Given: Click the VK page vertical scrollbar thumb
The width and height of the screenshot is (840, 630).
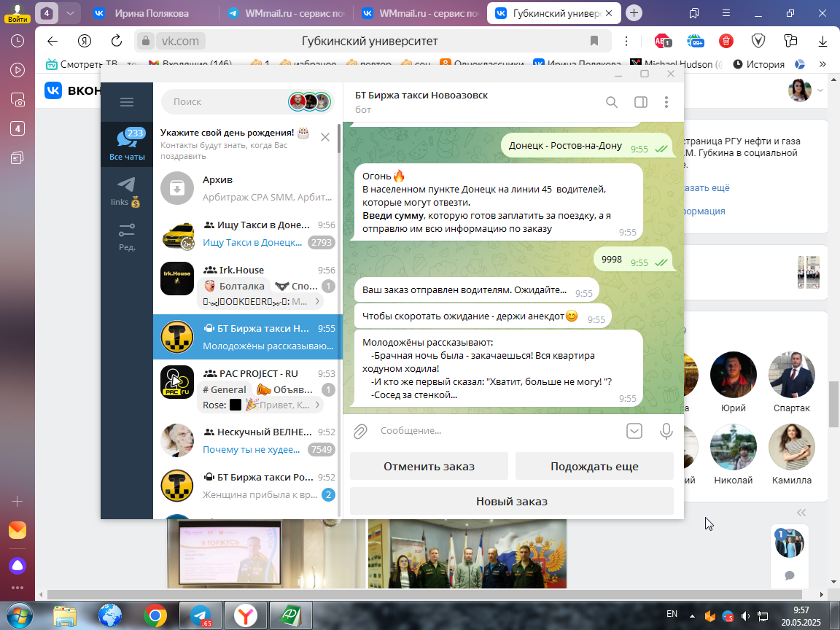Looking at the screenshot, I should [833, 405].
